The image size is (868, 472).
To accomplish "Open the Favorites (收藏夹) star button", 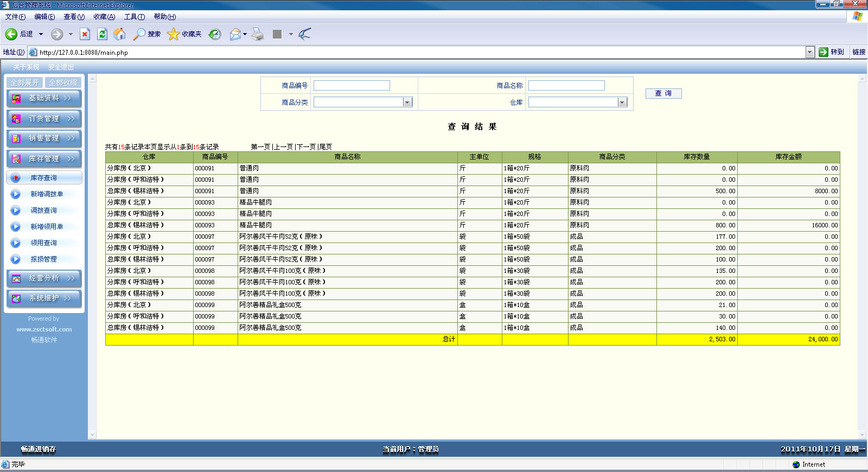I will (184, 34).
